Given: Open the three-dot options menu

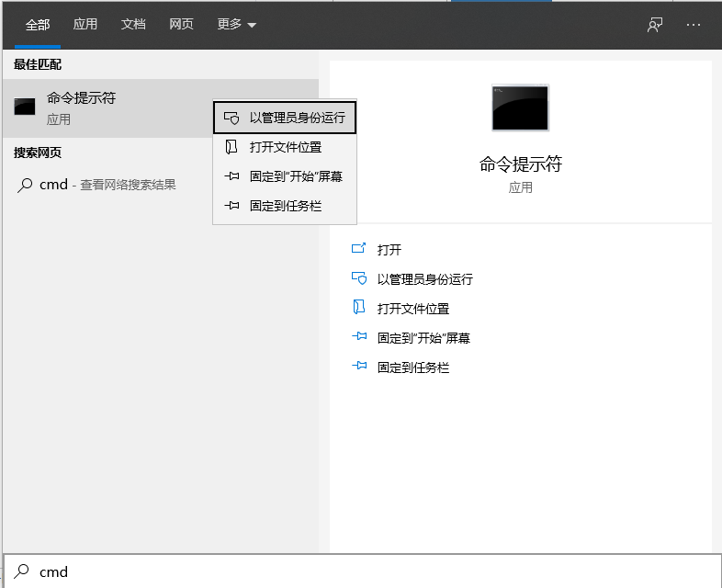Looking at the screenshot, I should coord(694,25).
